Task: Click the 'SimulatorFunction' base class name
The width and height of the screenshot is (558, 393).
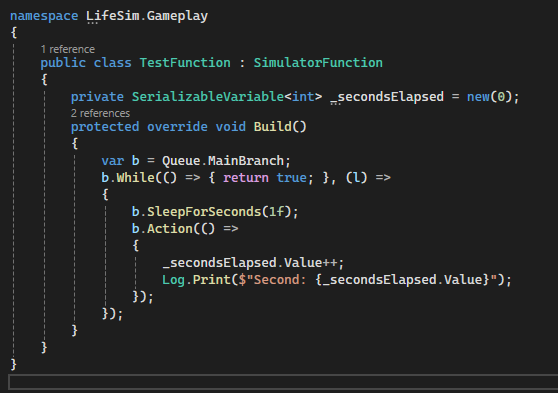Action: click(318, 63)
